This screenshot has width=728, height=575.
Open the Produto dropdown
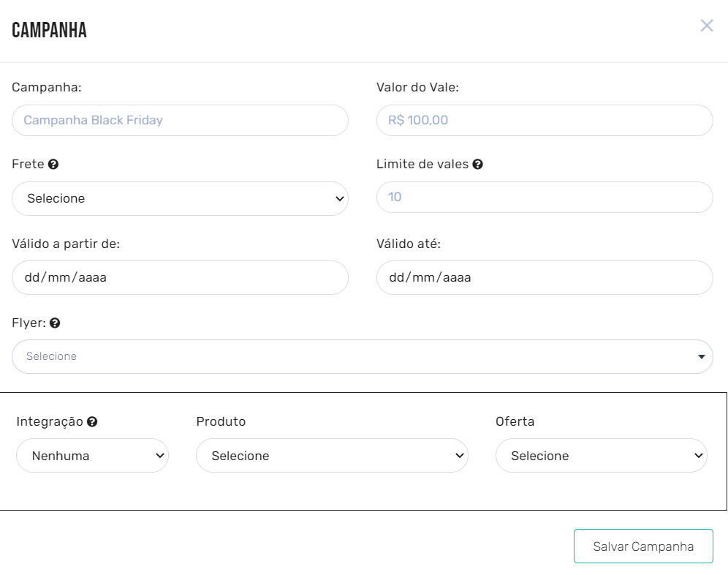click(x=331, y=456)
